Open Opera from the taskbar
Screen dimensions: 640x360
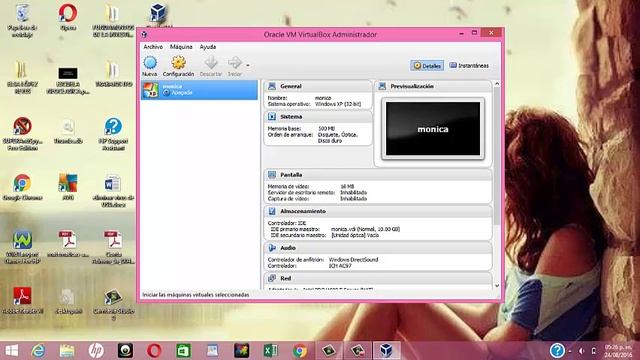point(154,351)
